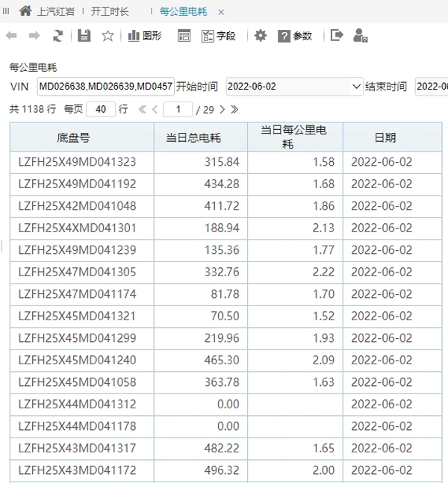
Task: Go to next page of results
Action: [x=222, y=110]
